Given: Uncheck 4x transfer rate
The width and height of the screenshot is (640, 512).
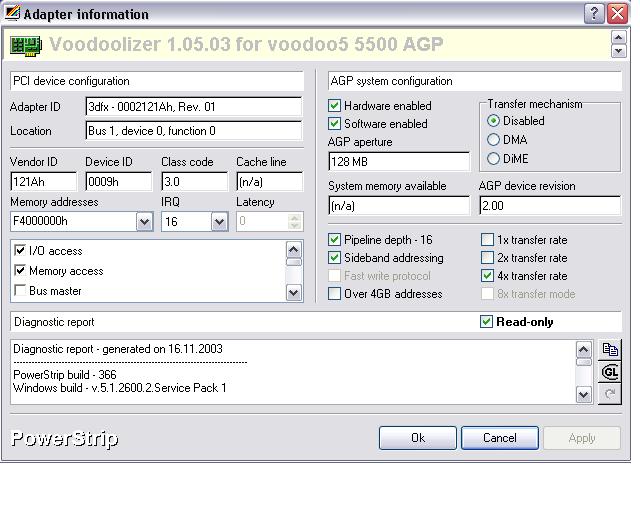Looking at the screenshot, I should pos(487,276).
